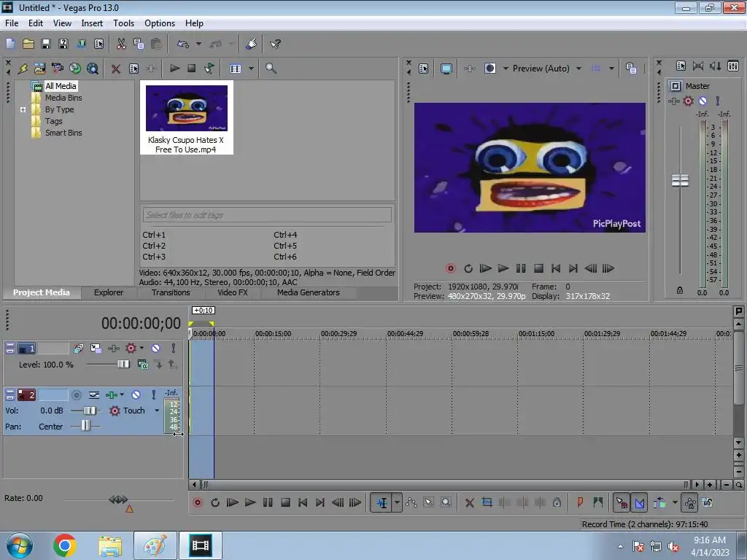Start recording with timeline transport record button
747x560 pixels.
click(x=197, y=502)
